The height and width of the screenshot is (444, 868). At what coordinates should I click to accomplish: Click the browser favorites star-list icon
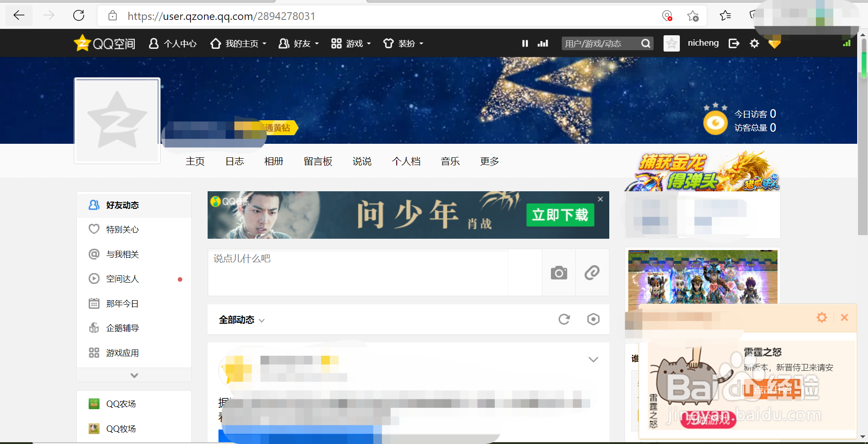725,16
